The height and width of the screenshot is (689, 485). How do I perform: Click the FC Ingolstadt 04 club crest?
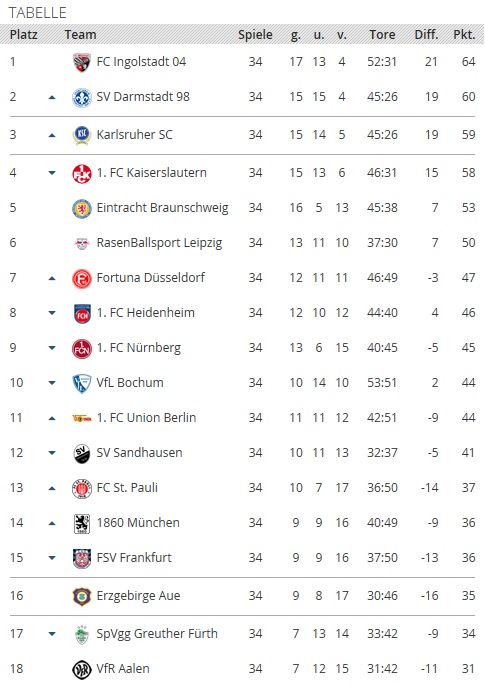click(x=82, y=62)
